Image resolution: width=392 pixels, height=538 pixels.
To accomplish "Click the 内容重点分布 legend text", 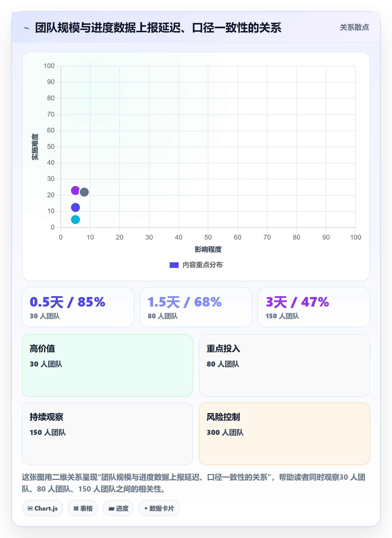I will tap(203, 265).
